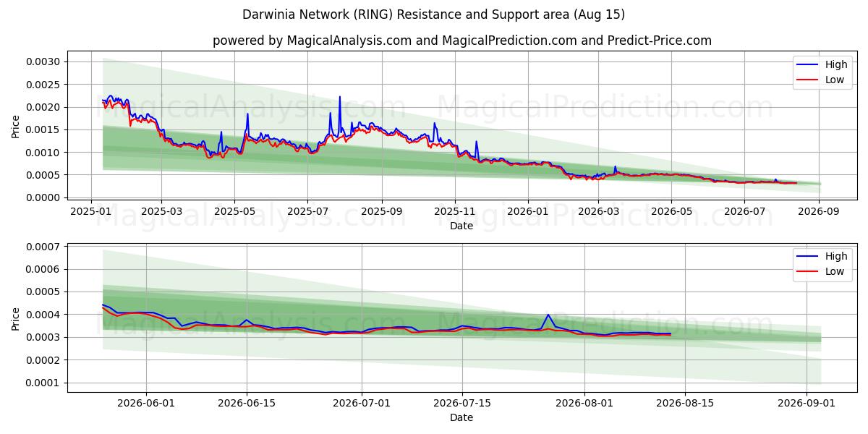This screenshot has width=868, height=434.
Task: Click 'Low' in the bottom chart legend
Action: coord(835,271)
